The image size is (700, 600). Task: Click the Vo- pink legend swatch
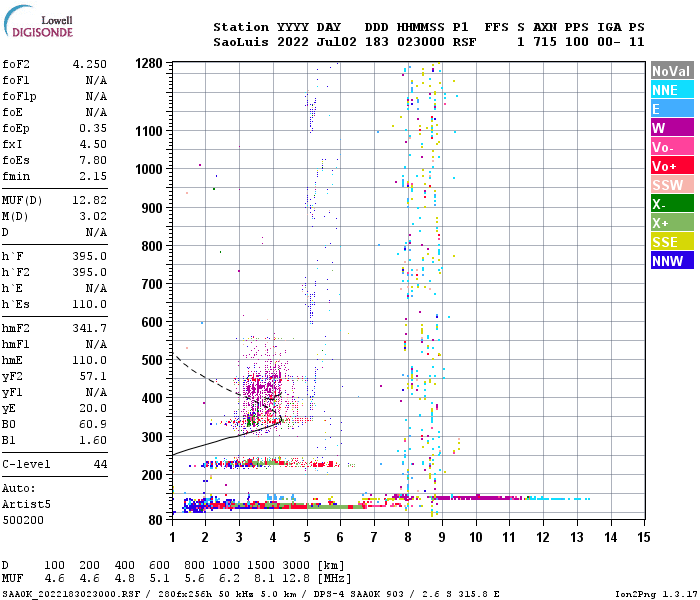672,147
